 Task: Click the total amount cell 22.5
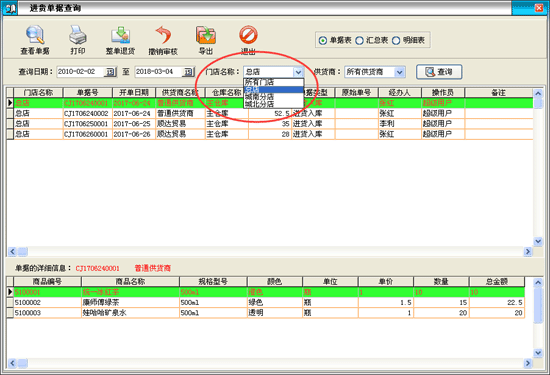497,302
